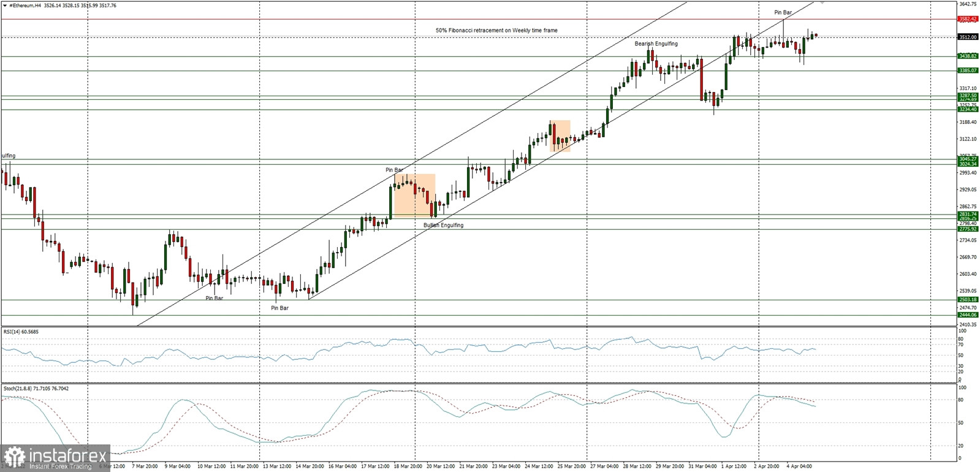This screenshot has height=472, width=980.
Task: Click the green 2503.18 level label
Action: (968, 300)
